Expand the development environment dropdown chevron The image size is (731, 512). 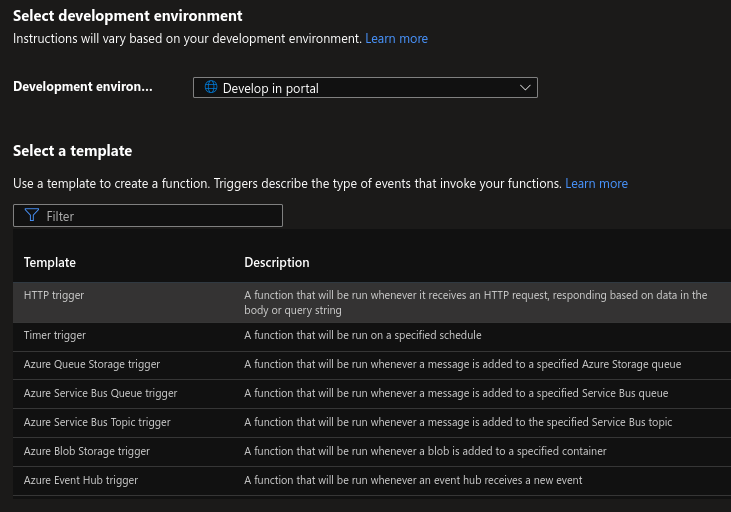coord(526,88)
